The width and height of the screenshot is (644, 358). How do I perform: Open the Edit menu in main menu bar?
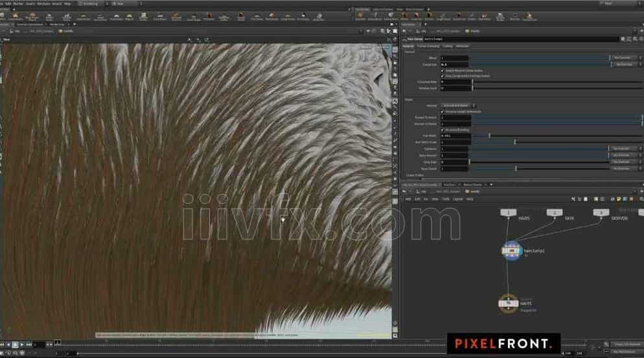[8, 3]
